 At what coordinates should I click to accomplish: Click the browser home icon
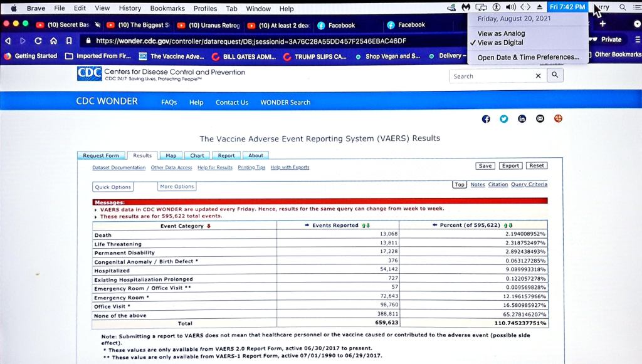[53, 41]
